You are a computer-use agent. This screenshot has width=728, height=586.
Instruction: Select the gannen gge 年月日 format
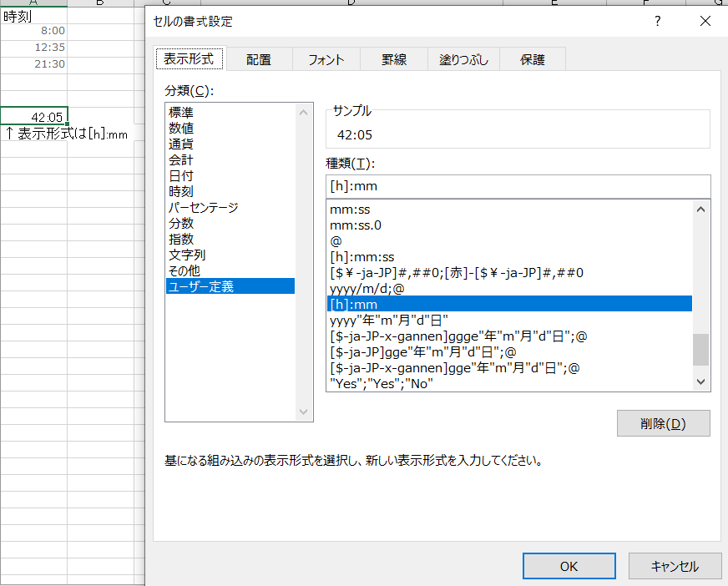[x=509, y=367]
